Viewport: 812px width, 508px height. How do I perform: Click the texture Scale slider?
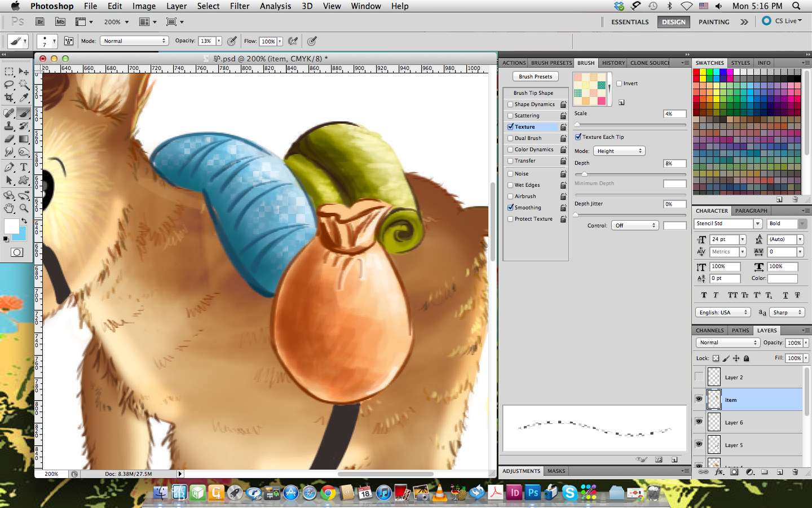[630, 125]
